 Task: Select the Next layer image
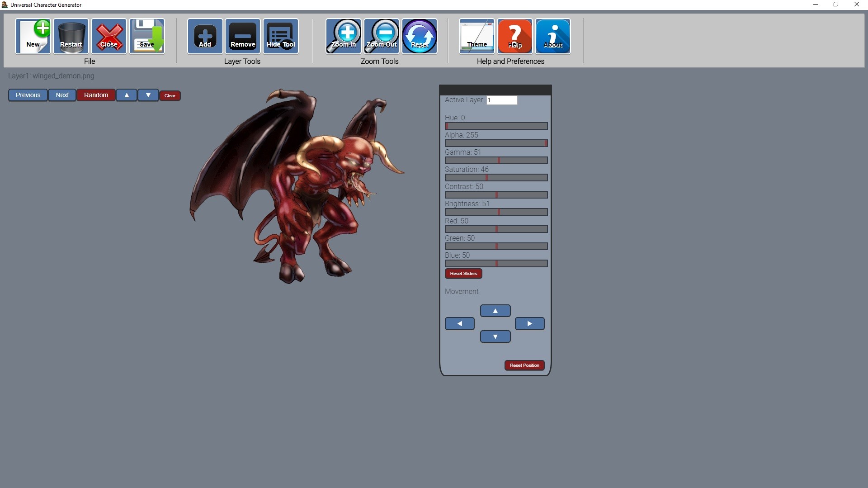tap(62, 95)
